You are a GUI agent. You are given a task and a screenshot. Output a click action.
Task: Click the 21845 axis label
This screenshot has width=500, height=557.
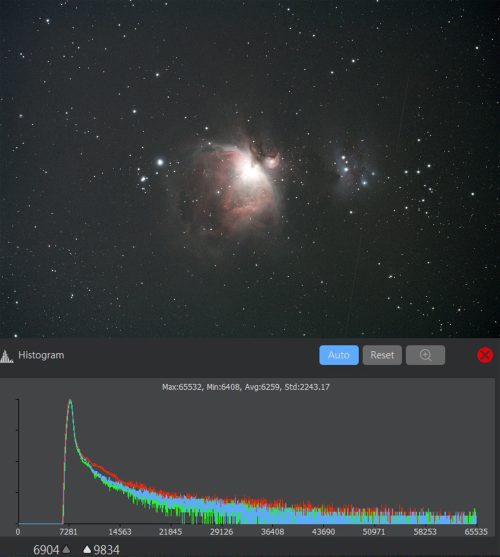pyautogui.click(x=170, y=532)
